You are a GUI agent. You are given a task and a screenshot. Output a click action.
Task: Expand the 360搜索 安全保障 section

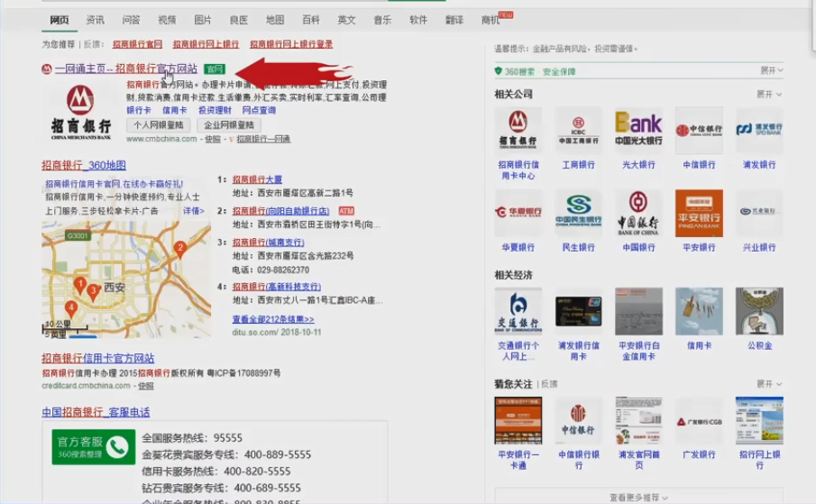click(770, 70)
